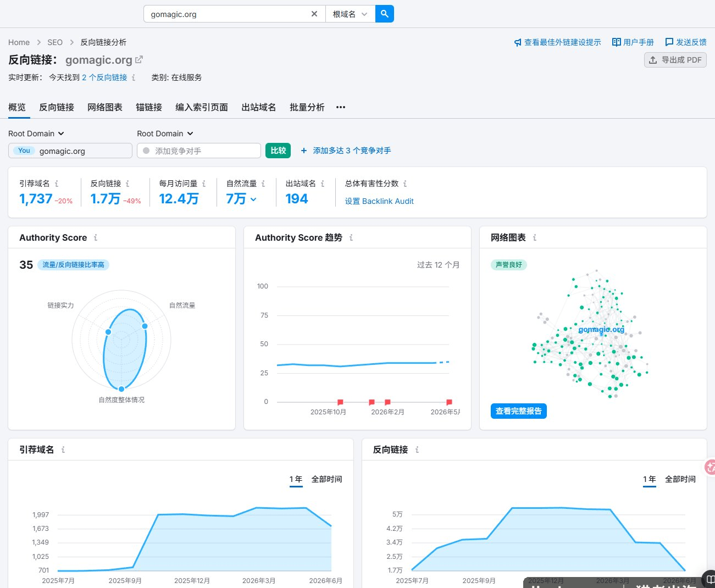Click info icon beside 每月访问量
715x588 pixels.
point(204,184)
